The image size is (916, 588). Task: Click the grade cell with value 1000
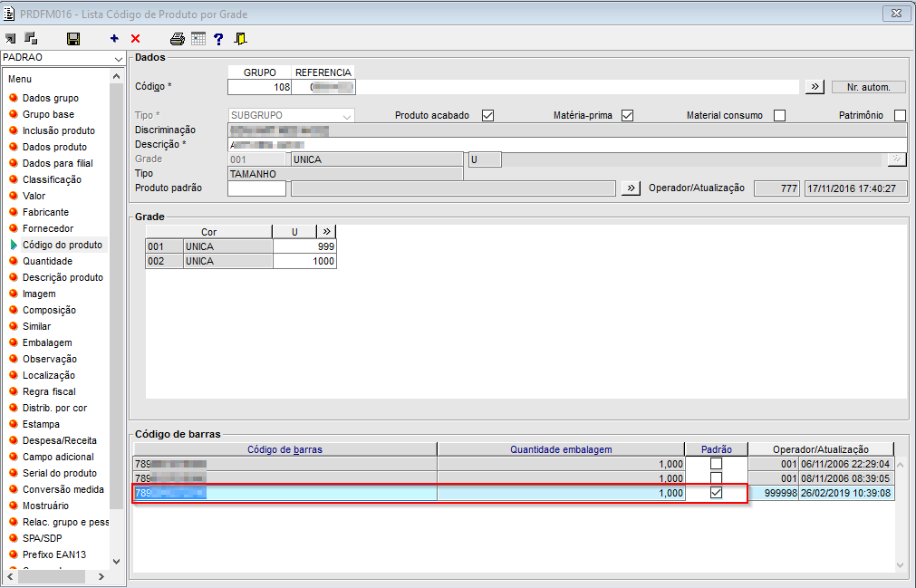tap(304, 262)
